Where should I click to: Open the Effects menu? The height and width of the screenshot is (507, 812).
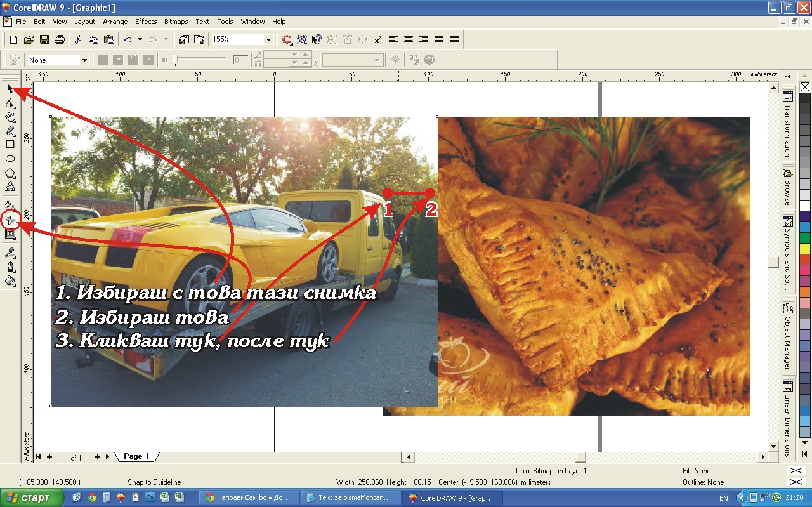(146, 22)
